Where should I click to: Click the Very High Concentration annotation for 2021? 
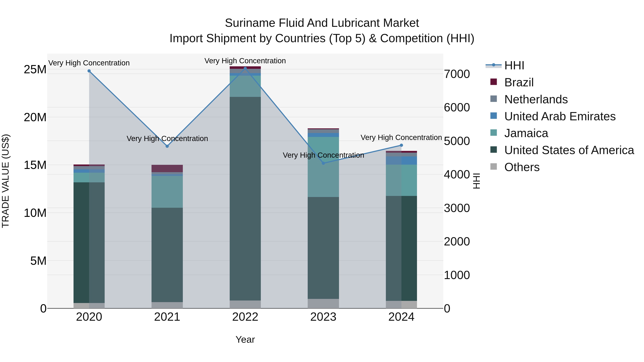point(167,139)
